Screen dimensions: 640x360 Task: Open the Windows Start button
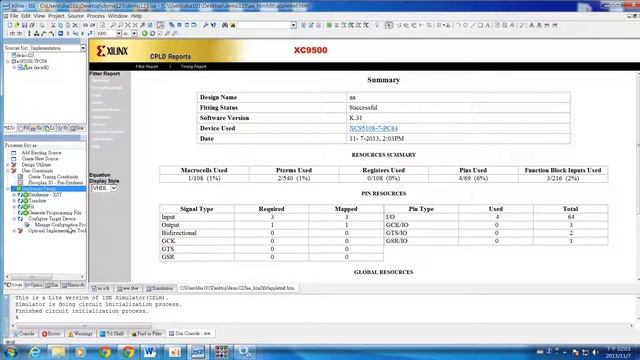point(10,352)
